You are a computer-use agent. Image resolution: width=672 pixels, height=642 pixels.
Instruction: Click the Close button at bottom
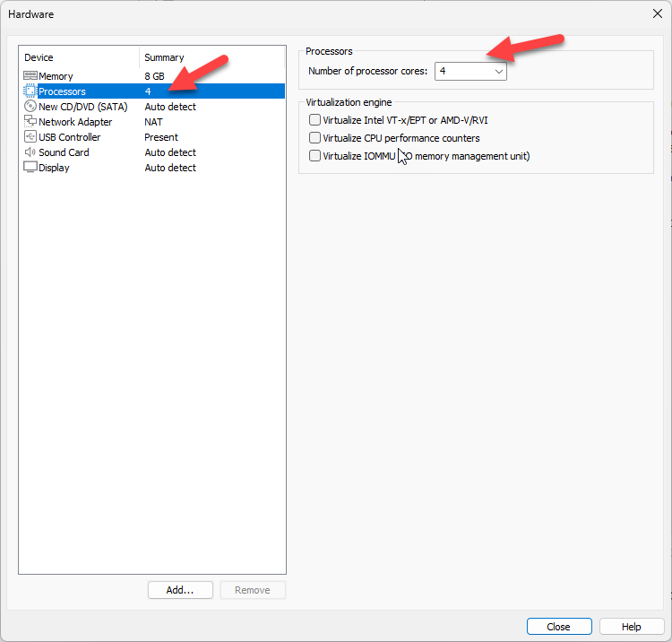[x=559, y=627]
